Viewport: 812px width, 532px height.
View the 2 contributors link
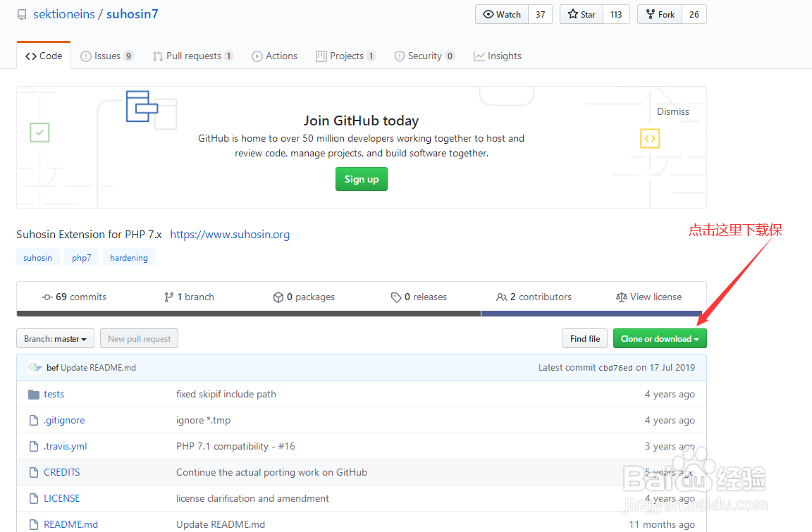coord(534,297)
